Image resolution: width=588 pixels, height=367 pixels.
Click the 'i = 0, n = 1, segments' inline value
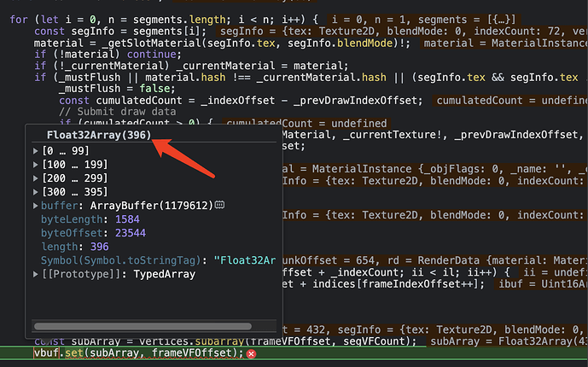424,20
